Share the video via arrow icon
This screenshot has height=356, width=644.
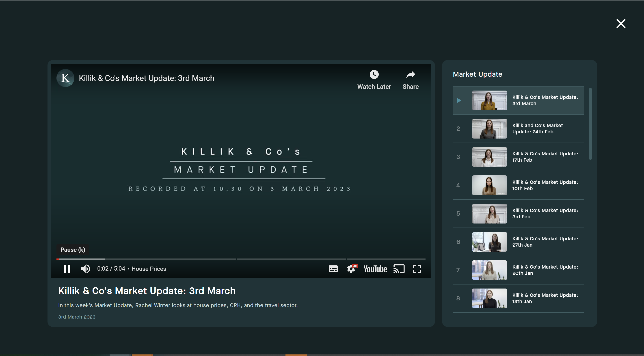tap(410, 75)
